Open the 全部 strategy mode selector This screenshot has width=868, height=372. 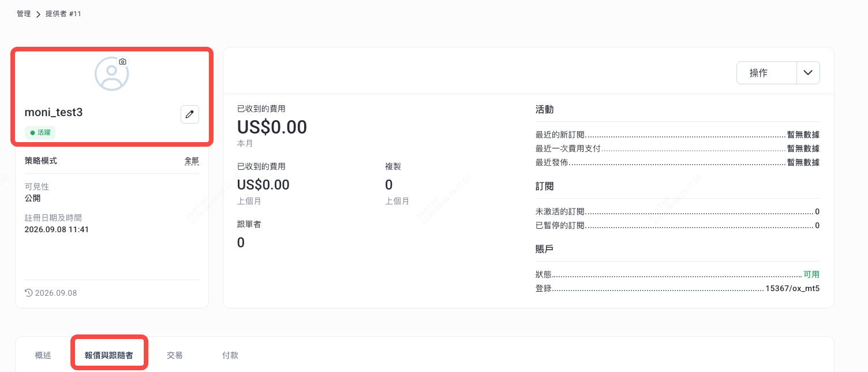click(x=192, y=161)
